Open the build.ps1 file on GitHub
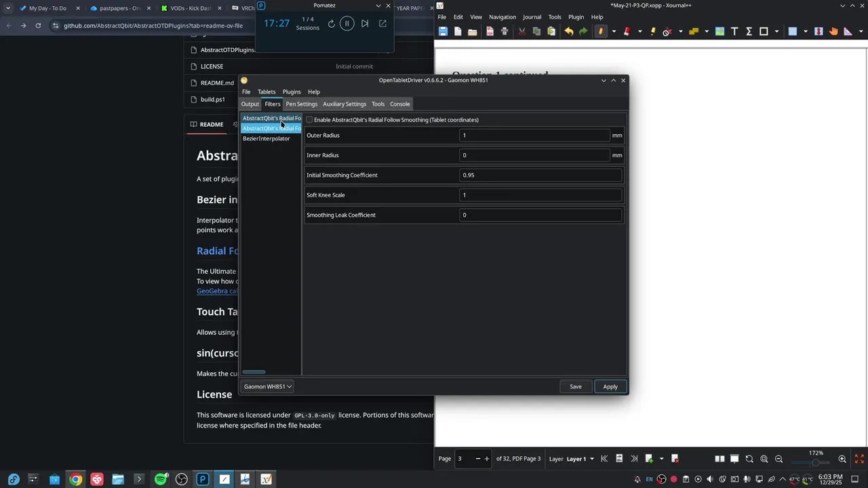868x488 pixels. [x=212, y=99]
